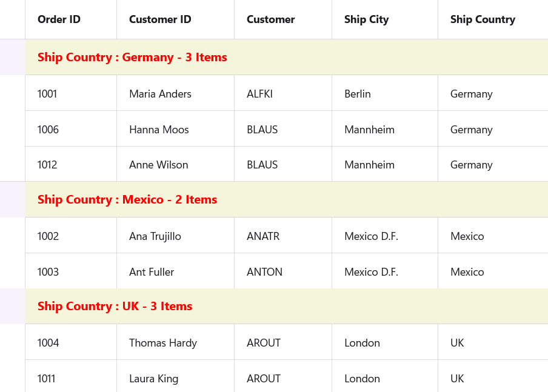Viewport: 548px width, 392px height.
Task: Select the Hanna Moos cell
Action: pyautogui.click(x=159, y=130)
